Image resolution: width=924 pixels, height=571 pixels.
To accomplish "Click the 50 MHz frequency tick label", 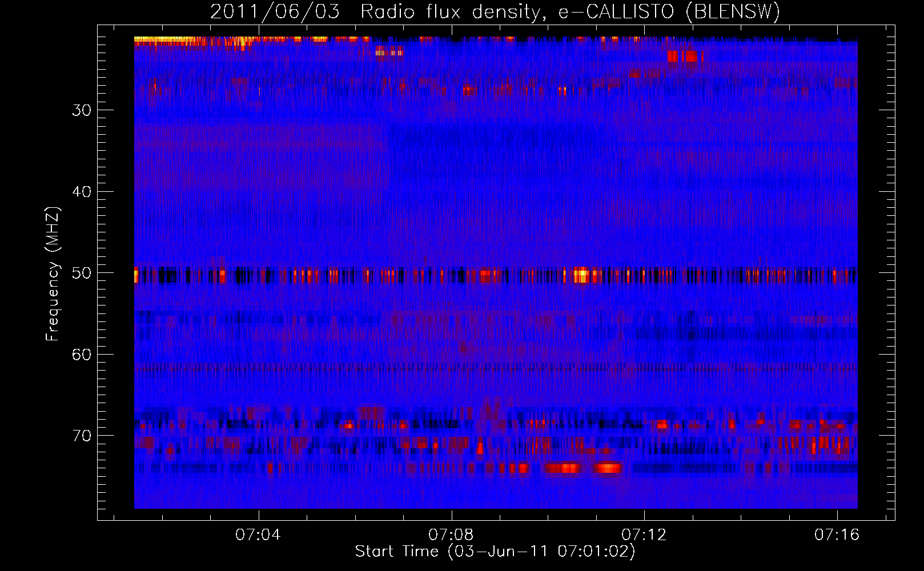I will click(82, 273).
